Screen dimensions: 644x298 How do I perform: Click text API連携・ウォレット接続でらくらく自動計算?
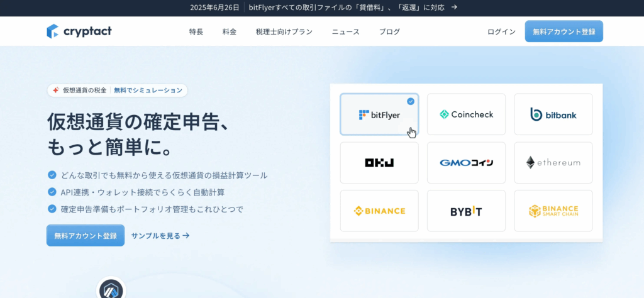[143, 192]
